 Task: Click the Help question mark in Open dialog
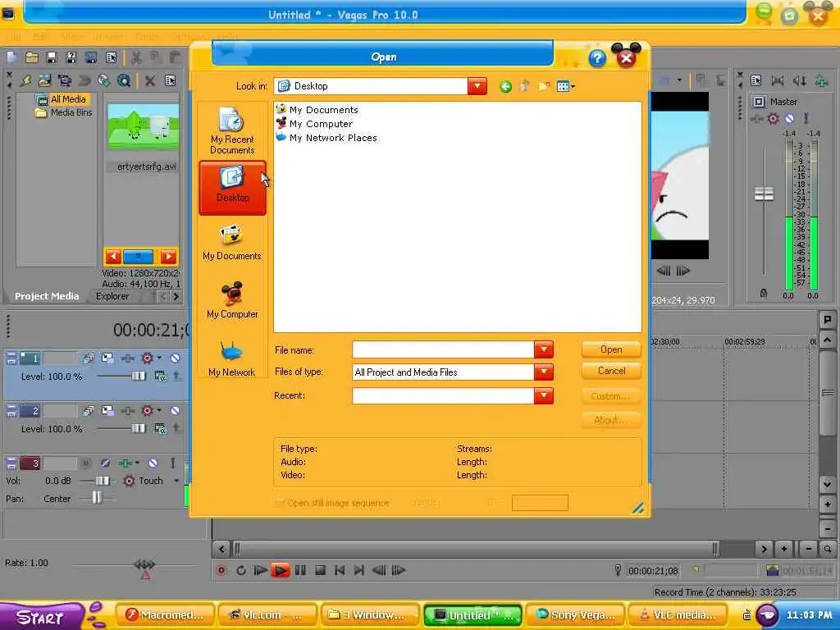point(597,58)
